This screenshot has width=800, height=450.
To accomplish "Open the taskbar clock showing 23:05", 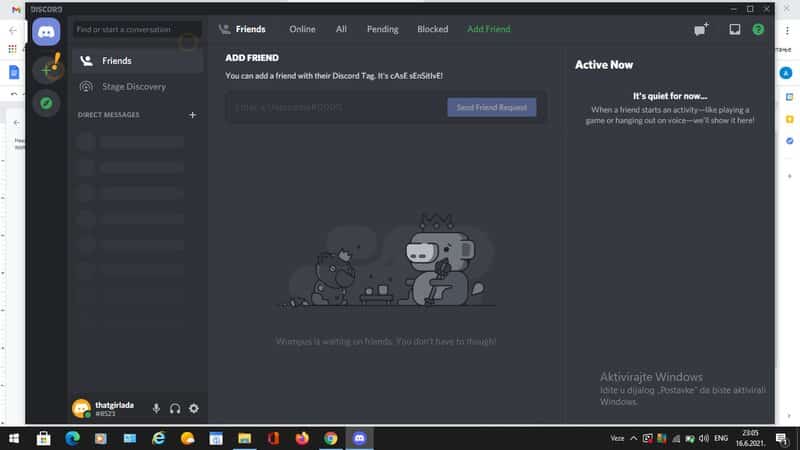I will [750, 438].
